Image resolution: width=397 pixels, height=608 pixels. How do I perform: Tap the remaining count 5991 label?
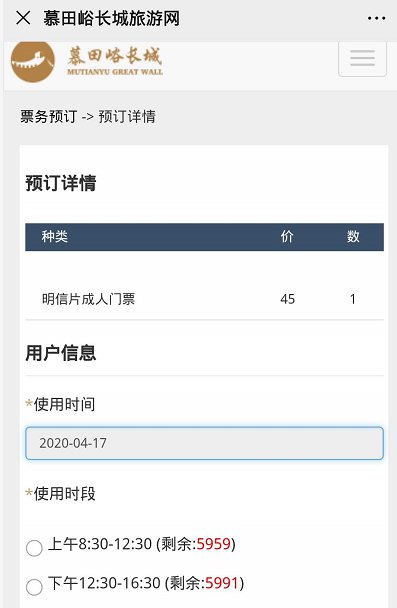tap(221, 583)
